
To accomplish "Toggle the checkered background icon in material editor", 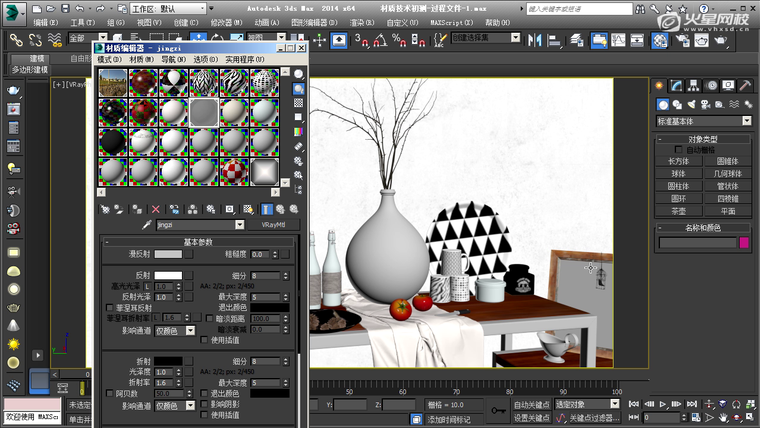I will point(298,103).
